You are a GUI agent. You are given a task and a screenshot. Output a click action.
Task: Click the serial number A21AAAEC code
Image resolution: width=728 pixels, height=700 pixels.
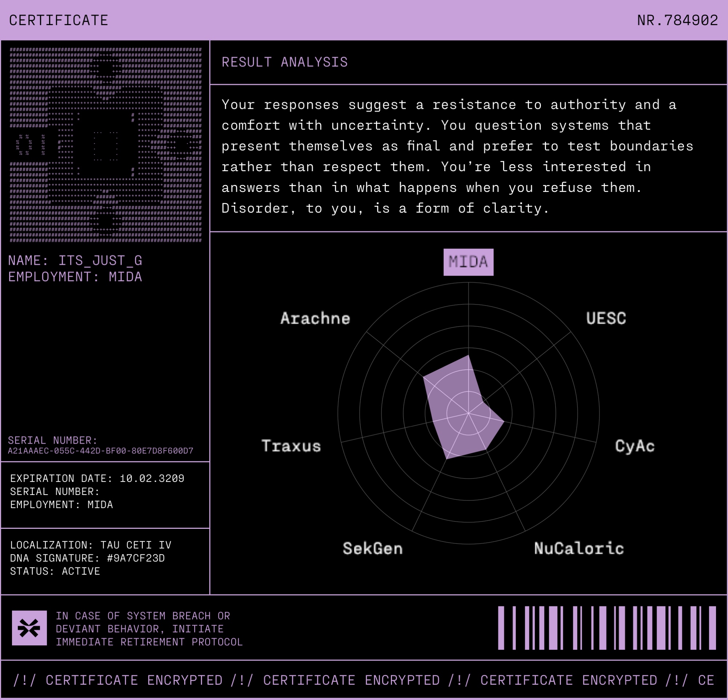(100, 451)
